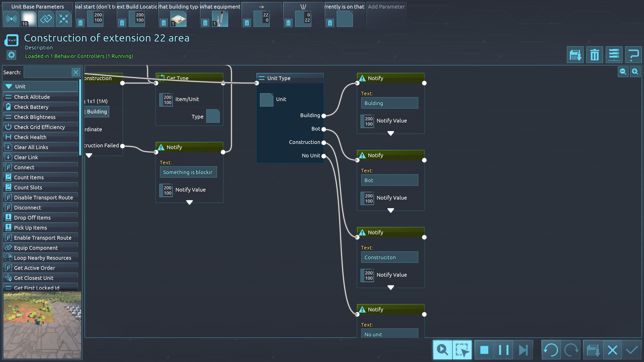The image size is (644, 362).
Task: Toggle the magnifier inspect tool
Action: [442, 350]
